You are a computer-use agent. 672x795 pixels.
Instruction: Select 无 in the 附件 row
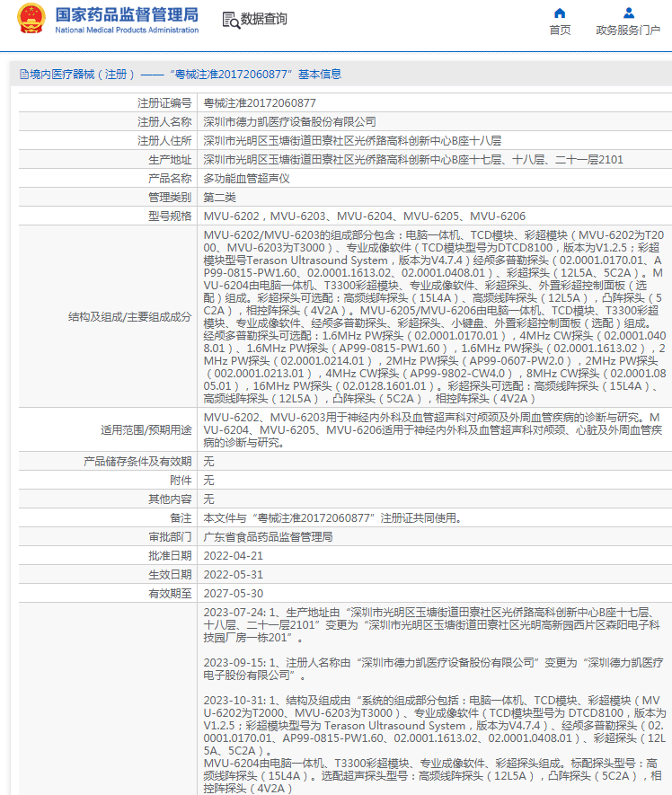209,480
